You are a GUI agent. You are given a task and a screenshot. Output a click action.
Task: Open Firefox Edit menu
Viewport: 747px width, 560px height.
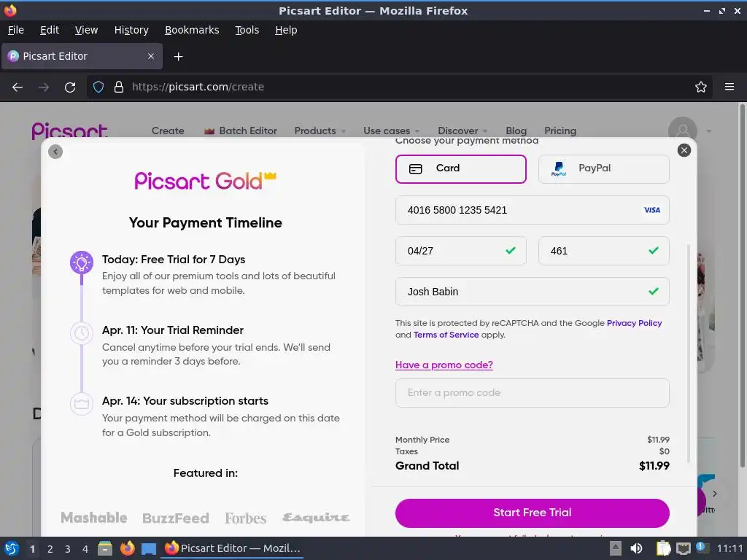click(50, 30)
